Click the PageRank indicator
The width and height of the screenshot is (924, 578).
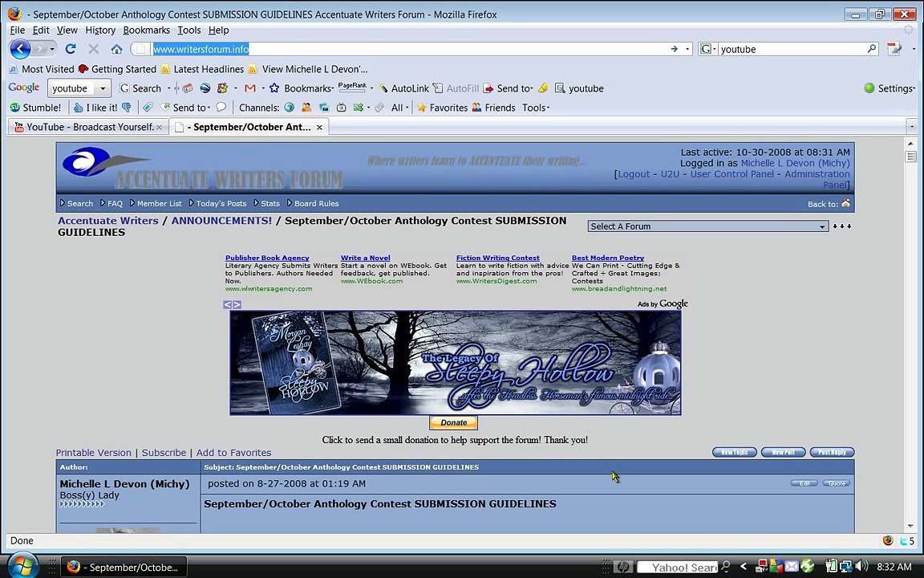click(352, 88)
